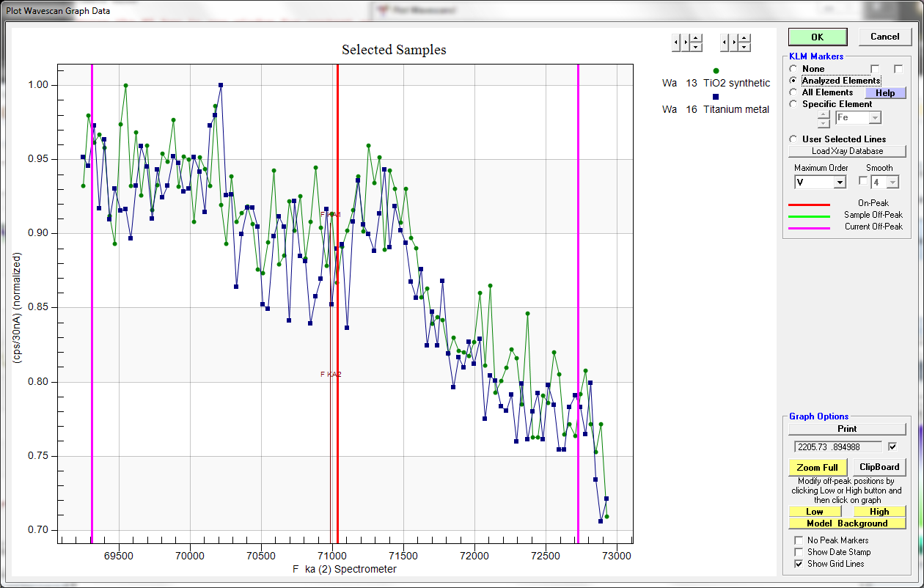Click the right arrow of the second spinner group
This screenshot has height=588, width=924.
733,43
